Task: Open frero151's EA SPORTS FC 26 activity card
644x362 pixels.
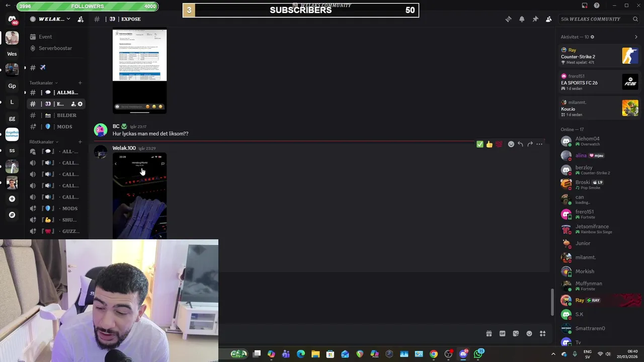Action: click(x=600, y=82)
